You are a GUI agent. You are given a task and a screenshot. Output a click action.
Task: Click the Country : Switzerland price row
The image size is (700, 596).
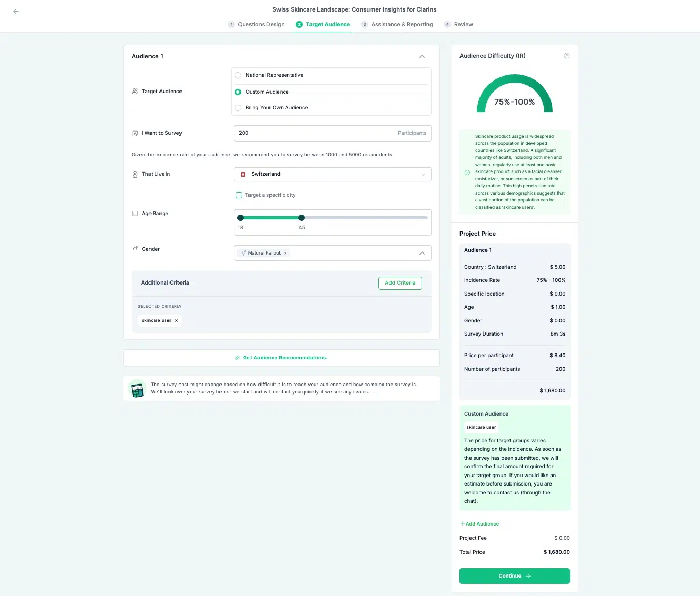515,267
